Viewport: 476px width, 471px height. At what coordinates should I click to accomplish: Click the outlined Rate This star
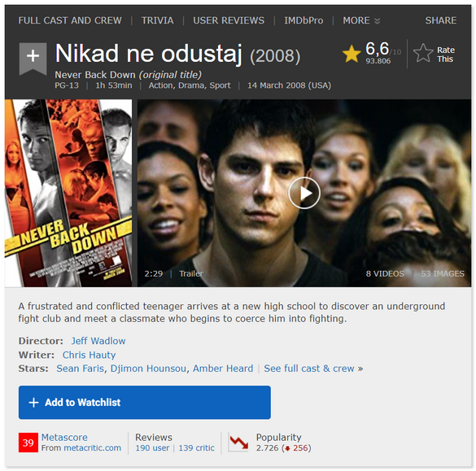[x=423, y=53]
